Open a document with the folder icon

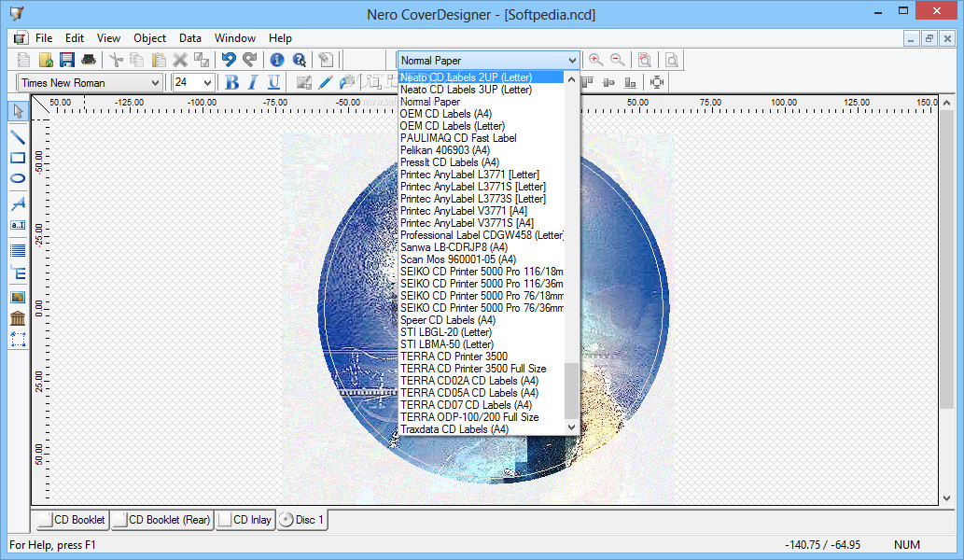click(46, 60)
